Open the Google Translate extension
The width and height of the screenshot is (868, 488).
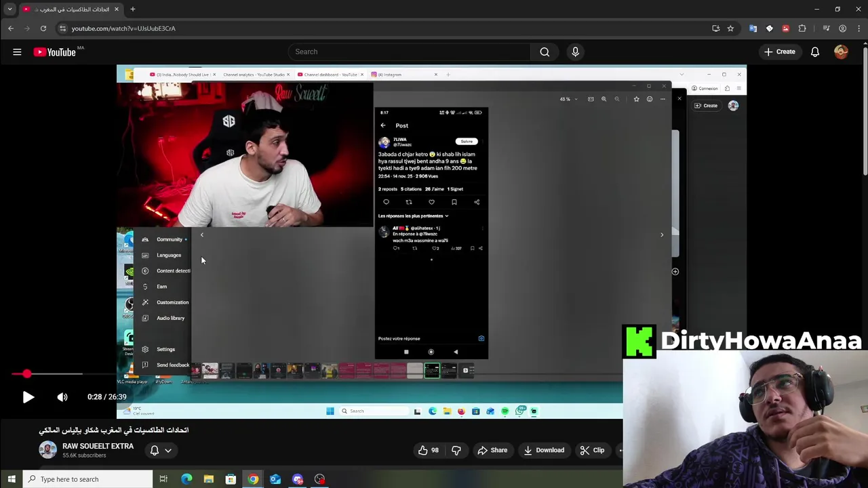(753, 28)
